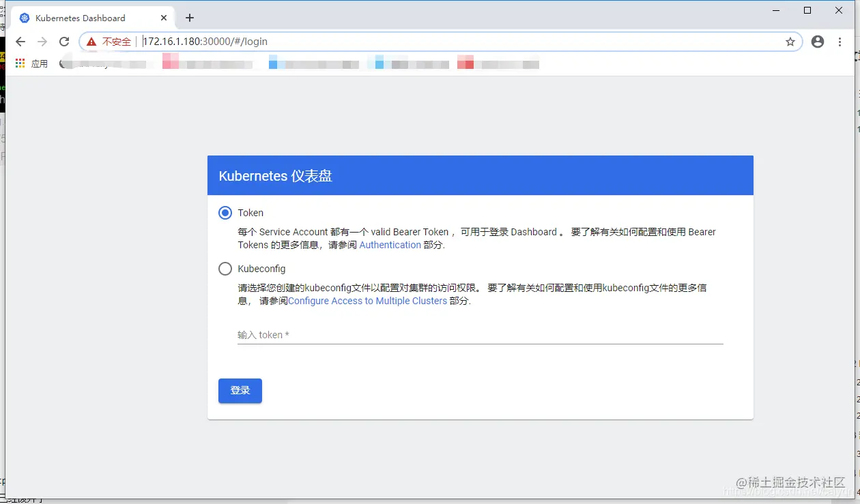Screen dimensions: 860x504
Task: Click the 不安全 security warning indicator
Action: pos(109,41)
